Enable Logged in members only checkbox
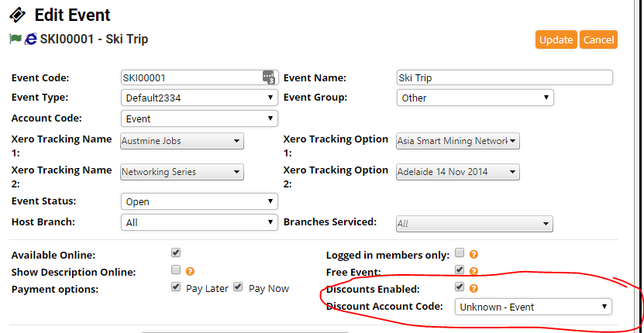This screenshot has width=644, height=333. [460, 253]
